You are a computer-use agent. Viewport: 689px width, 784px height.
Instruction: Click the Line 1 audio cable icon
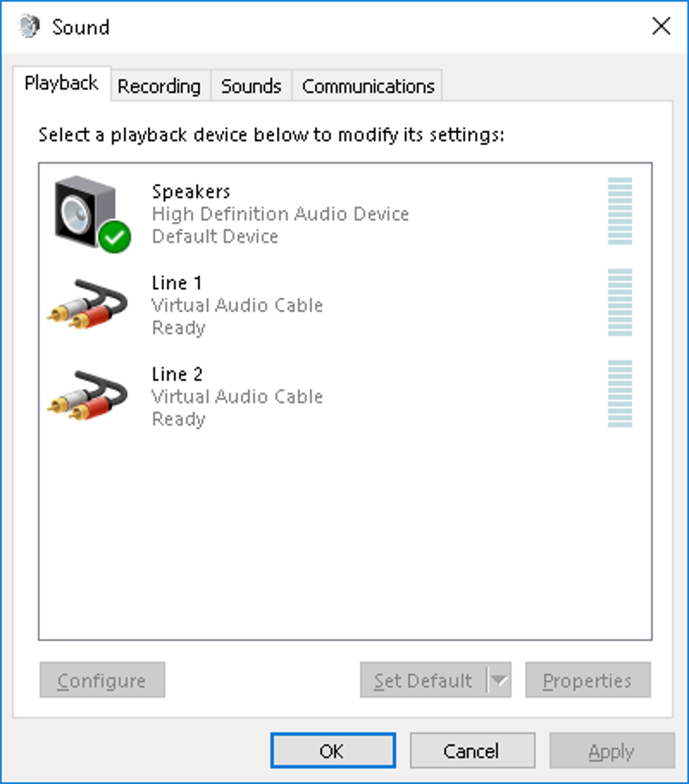88,303
